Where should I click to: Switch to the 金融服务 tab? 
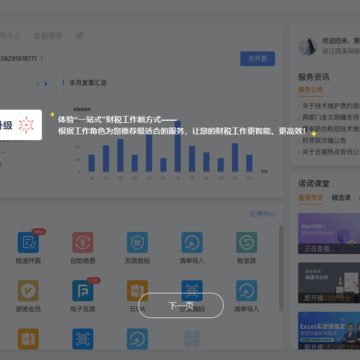tap(48, 36)
